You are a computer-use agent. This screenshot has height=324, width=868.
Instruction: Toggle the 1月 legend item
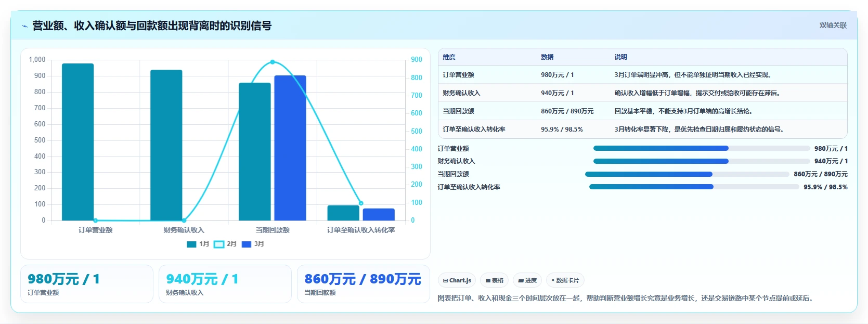[x=198, y=244]
